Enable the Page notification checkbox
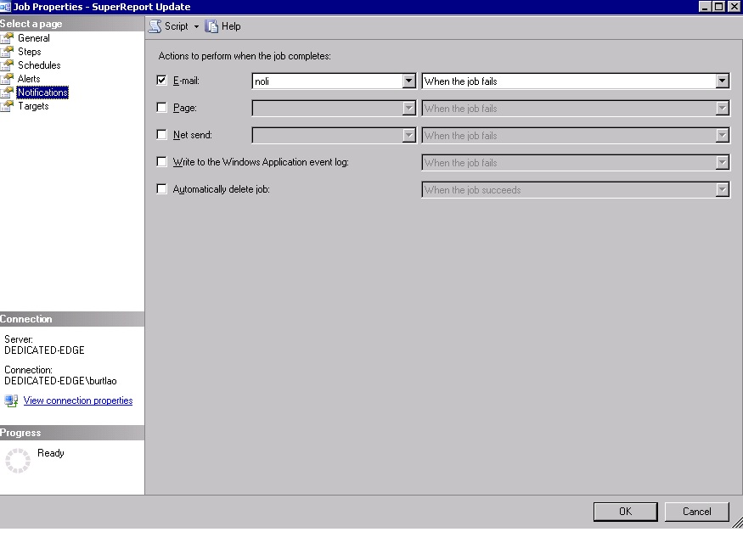The height and width of the screenshot is (560, 743). (161, 108)
